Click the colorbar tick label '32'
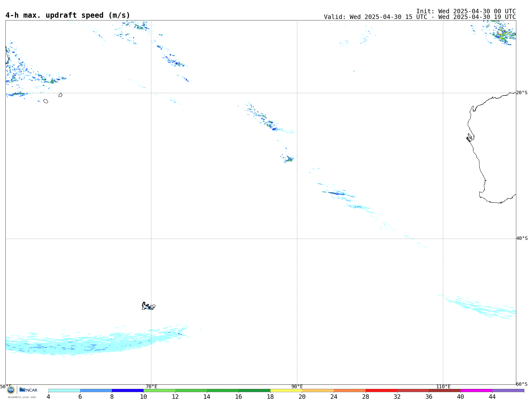Image resolution: width=532 pixels, height=400 pixels. tap(397, 397)
